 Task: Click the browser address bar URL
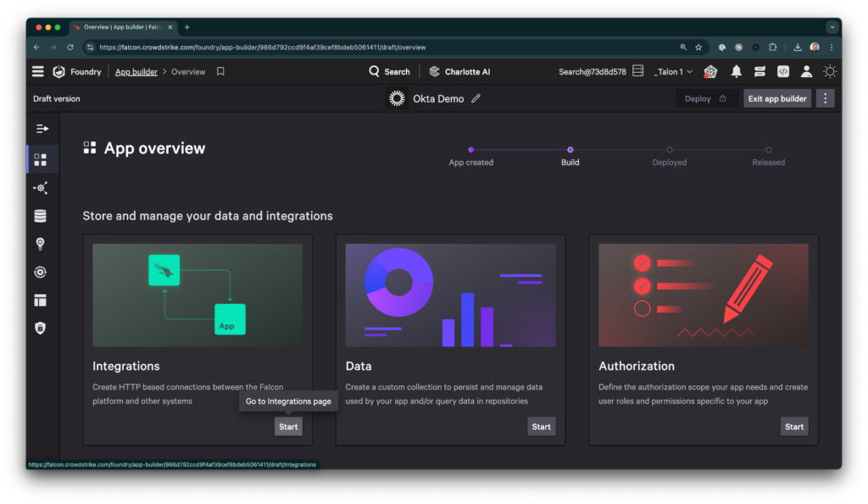point(263,47)
